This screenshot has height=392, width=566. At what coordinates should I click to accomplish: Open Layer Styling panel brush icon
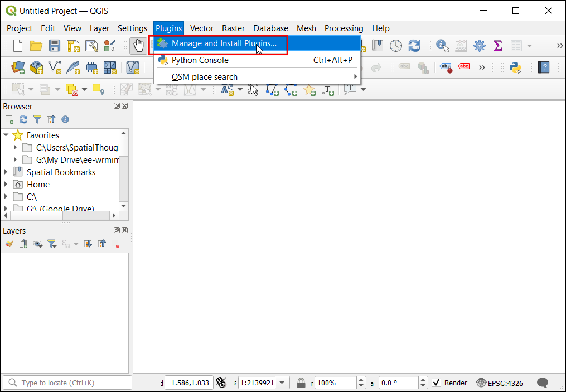pos(9,244)
